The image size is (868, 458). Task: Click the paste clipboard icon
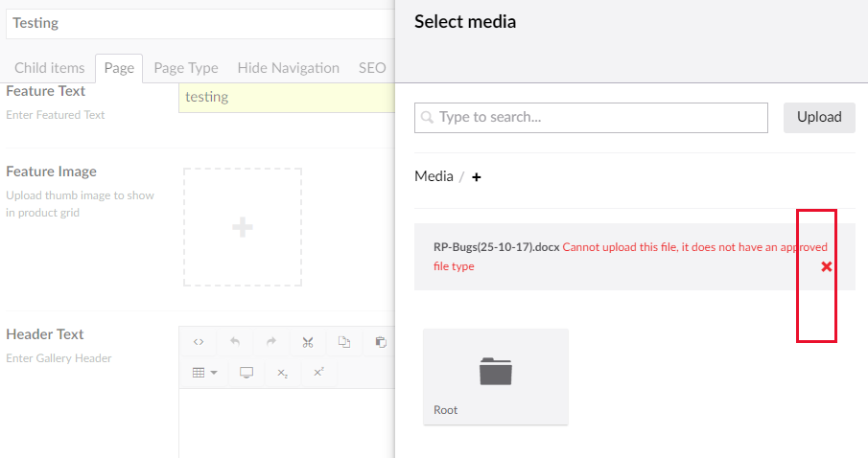tap(381, 342)
